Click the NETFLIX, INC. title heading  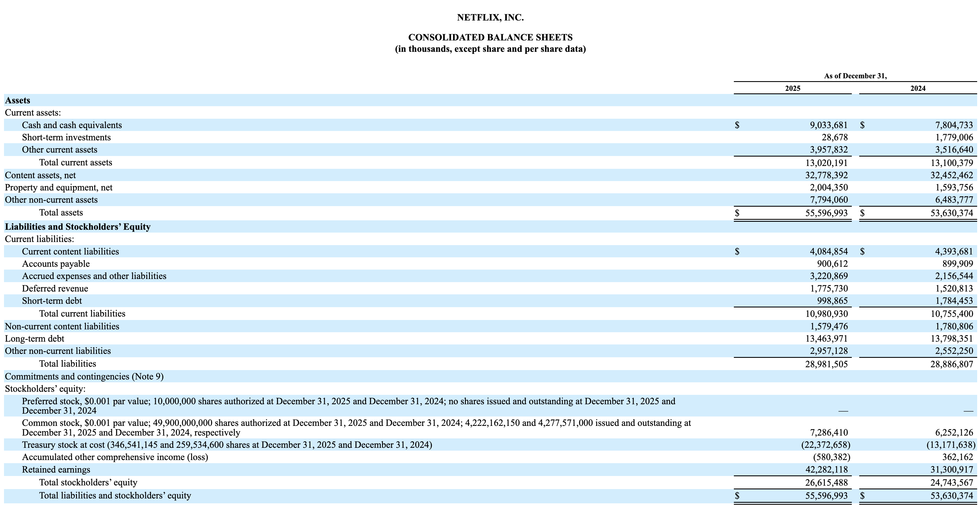point(490,17)
